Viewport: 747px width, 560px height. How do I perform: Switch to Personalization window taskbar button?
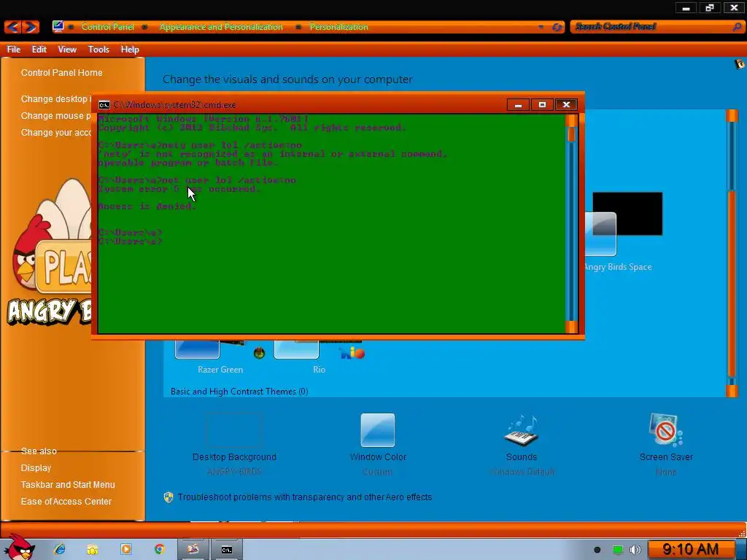coord(193,550)
